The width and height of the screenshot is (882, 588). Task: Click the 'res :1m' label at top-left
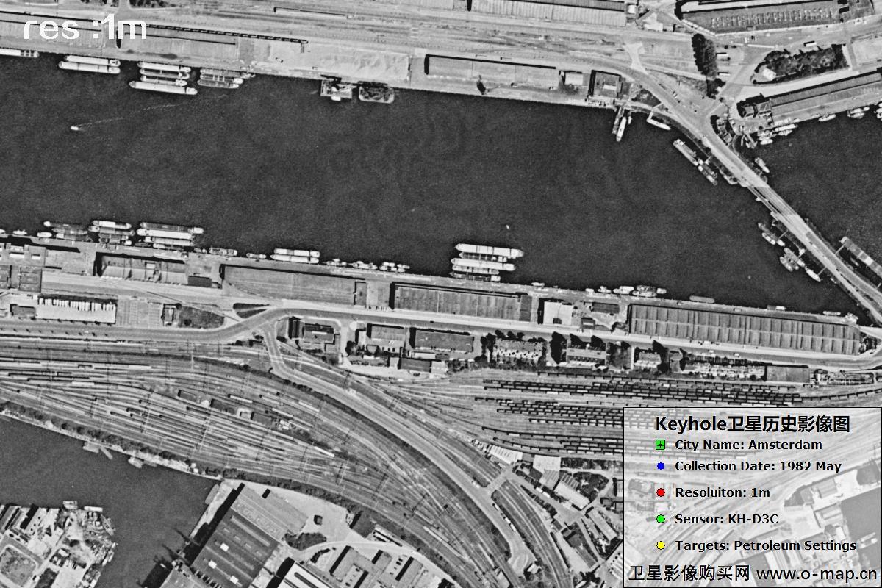[x=85, y=28]
